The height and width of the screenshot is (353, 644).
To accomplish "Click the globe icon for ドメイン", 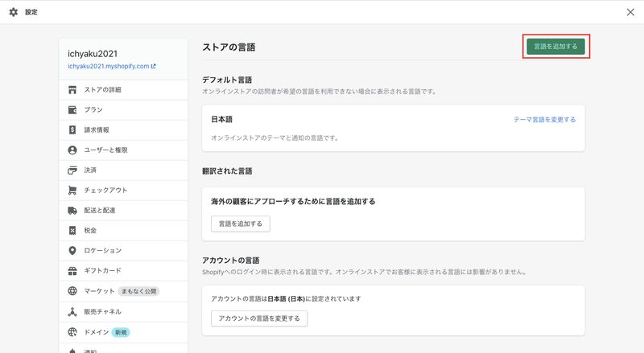I will (x=72, y=332).
